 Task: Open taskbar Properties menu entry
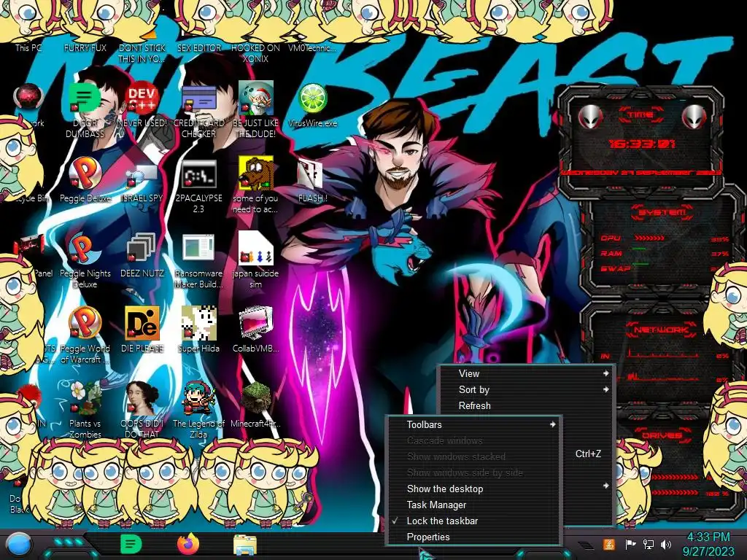[x=473, y=537]
